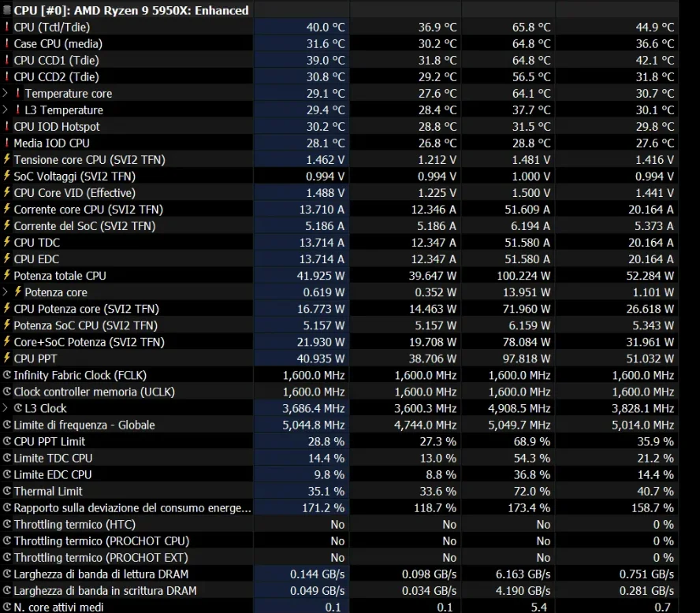
Task: Select Thermal Limit label
Action: coord(48,491)
